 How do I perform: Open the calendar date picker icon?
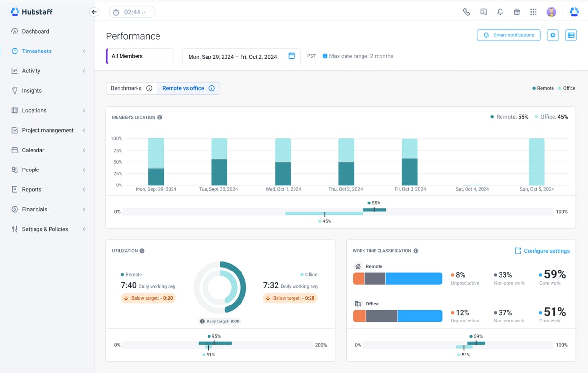[292, 56]
